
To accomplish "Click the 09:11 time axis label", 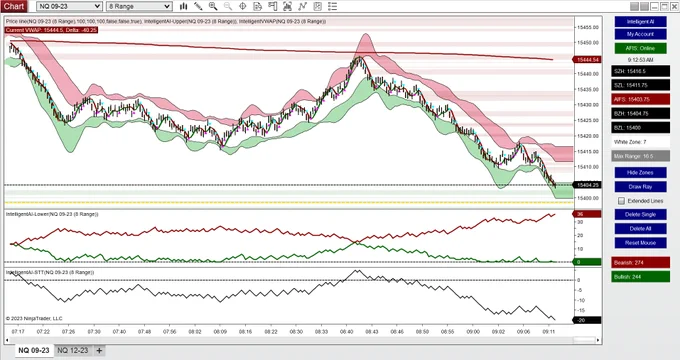I will [x=549, y=332].
